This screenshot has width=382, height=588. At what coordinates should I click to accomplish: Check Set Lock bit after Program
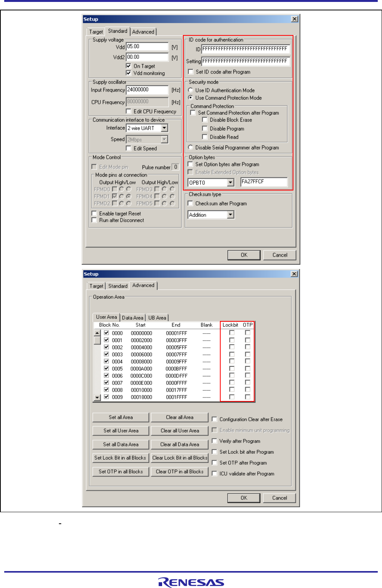coord(214,452)
